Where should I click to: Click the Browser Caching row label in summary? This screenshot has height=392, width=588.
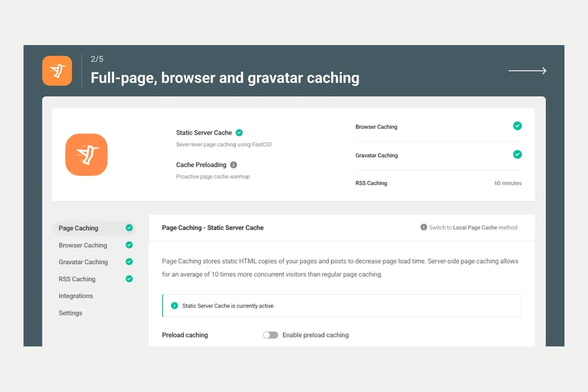tap(376, 127)
